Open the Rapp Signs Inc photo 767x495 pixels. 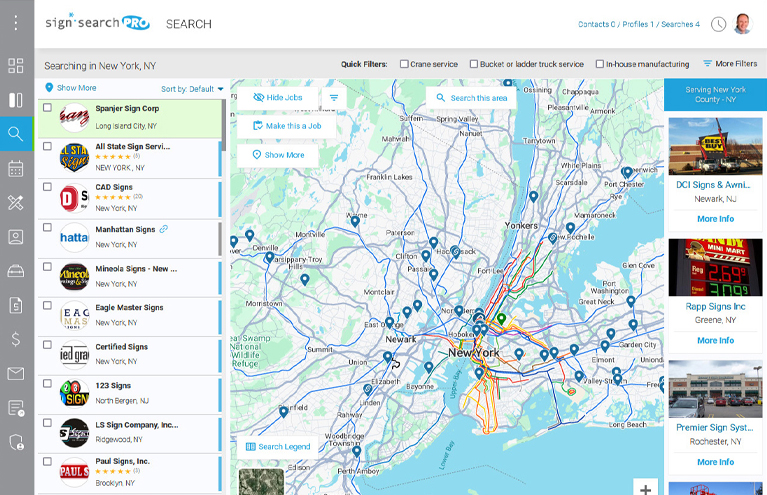pyautogui.click(x=715, y=268)
